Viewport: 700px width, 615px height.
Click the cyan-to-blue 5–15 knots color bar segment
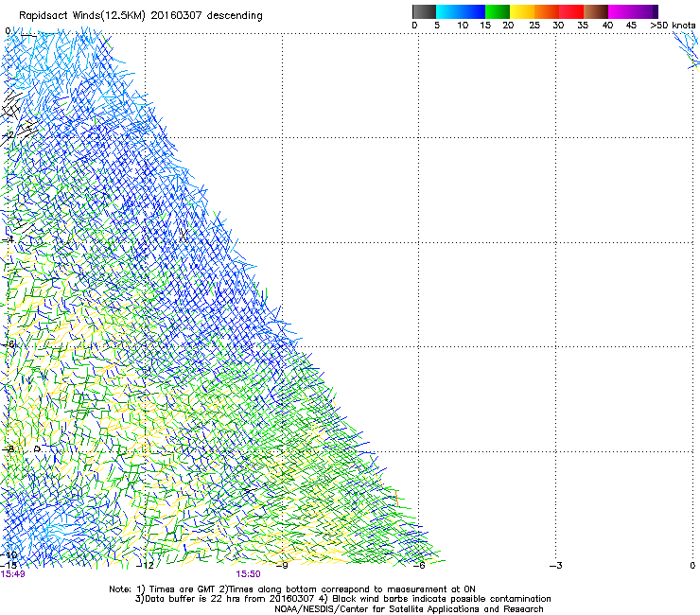coord(461,11)
